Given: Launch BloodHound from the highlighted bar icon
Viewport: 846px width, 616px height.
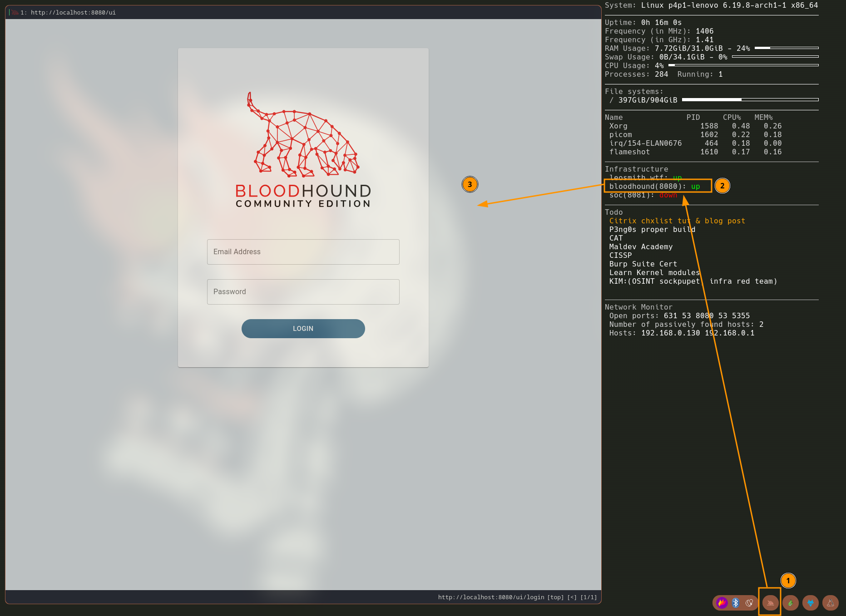Looking at the screenshot, I should [x=770, y=603].
